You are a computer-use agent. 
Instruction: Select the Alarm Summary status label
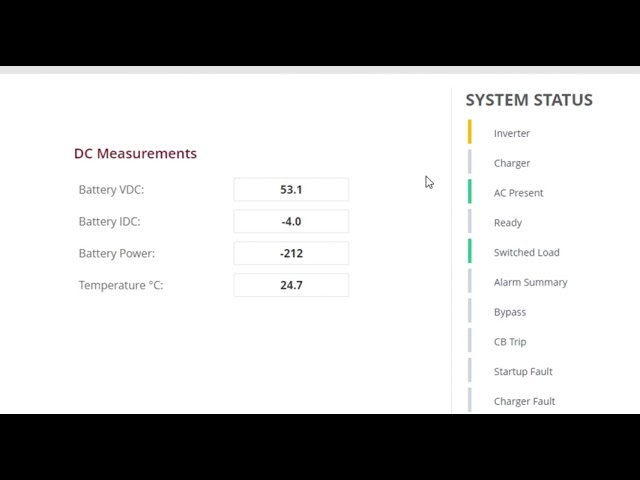tap(530, 282)
